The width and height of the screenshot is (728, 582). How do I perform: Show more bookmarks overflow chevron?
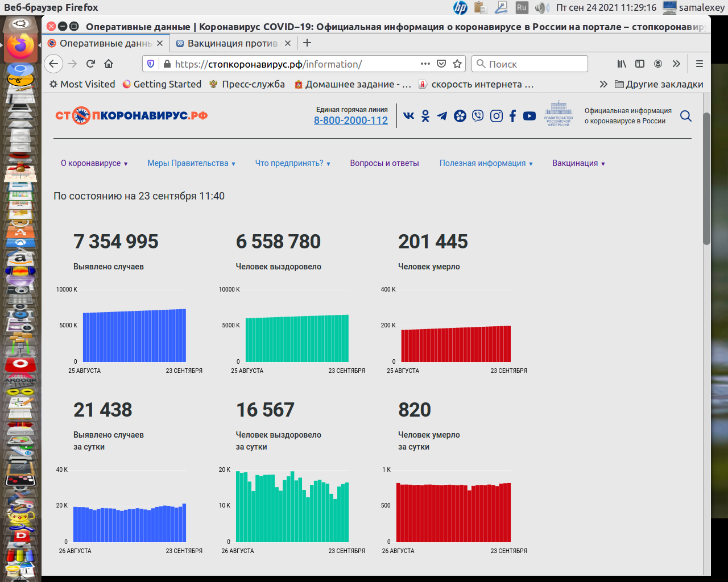tap(603, 84)
